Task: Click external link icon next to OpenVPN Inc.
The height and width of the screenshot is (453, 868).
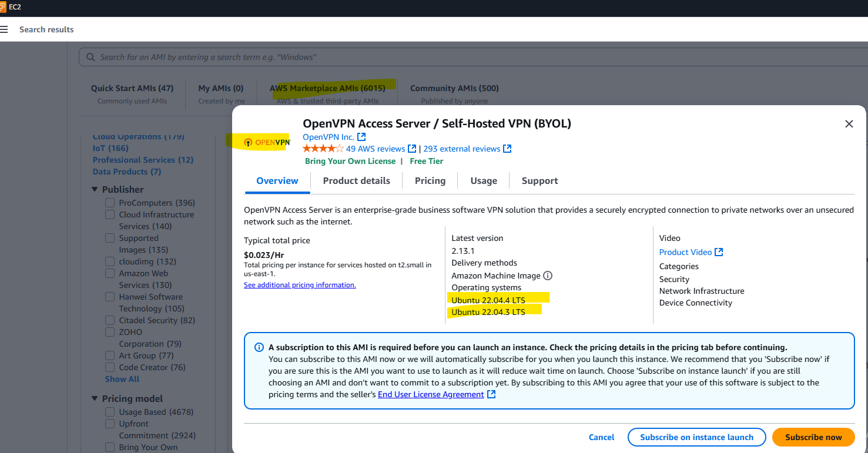Action: coord(361,137)
